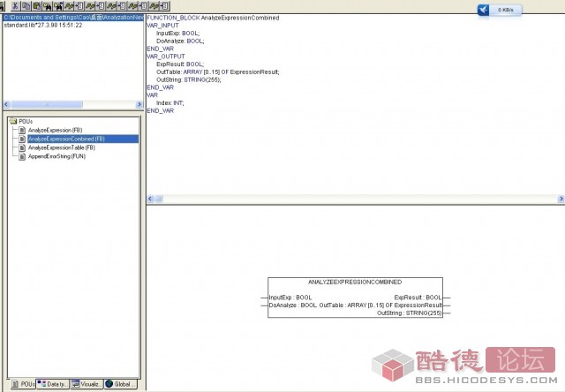Select the standard.lib entry in library list
565x392 pixels.
click(43, 25)
